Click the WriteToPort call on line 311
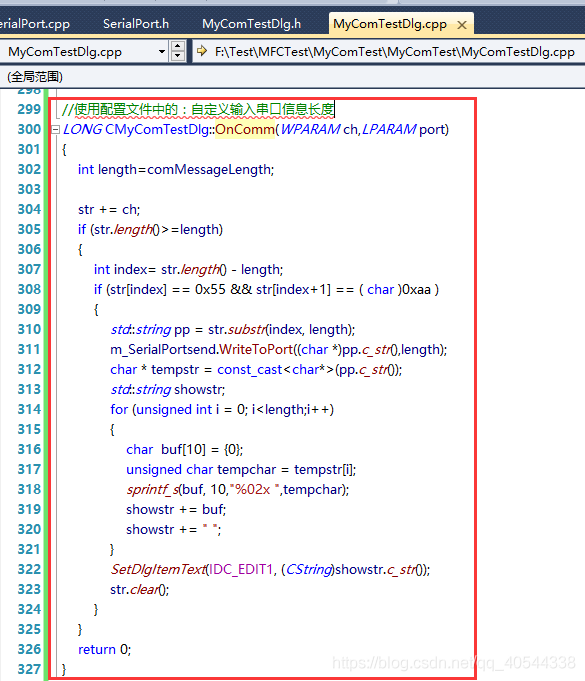The height and width of the screenshot is (681, 585). coord(256,350)
